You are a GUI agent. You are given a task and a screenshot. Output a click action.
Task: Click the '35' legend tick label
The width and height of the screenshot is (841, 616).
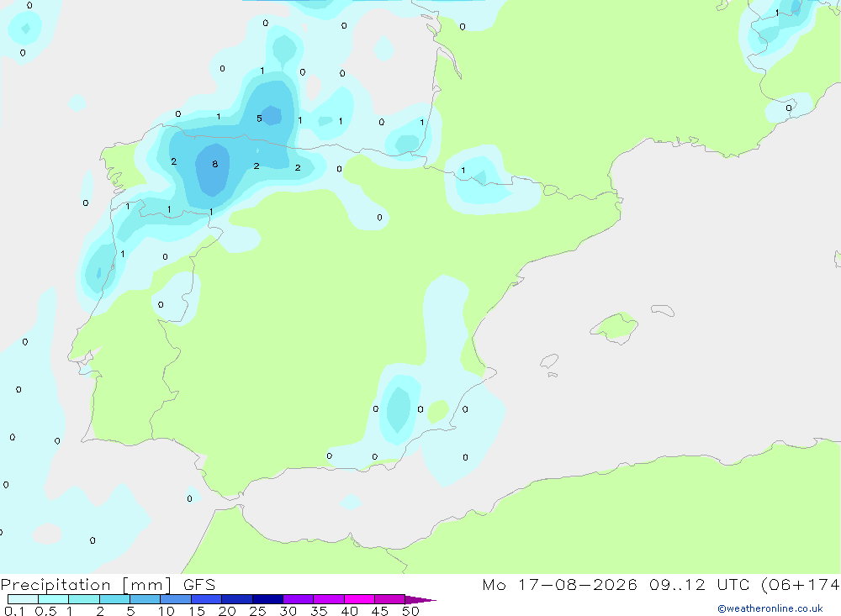(319, 611)
